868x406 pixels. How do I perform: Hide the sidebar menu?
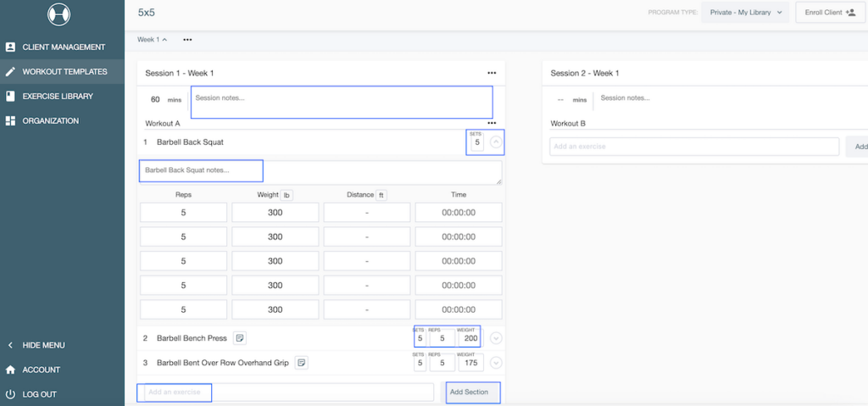tap(43, 345)
